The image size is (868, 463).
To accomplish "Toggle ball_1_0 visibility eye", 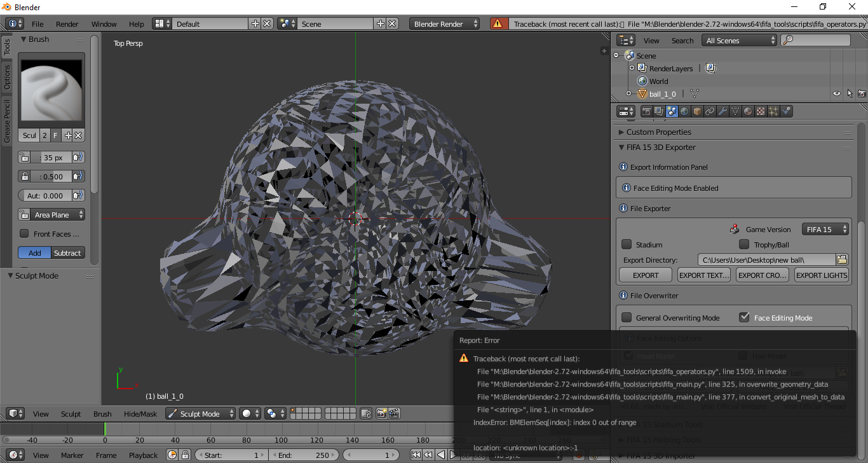I will [837, 93].
